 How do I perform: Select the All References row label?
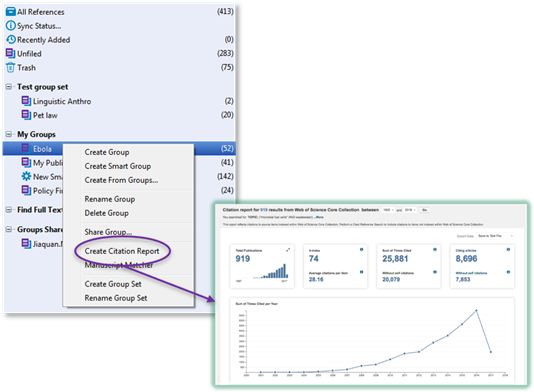point(41,12)
